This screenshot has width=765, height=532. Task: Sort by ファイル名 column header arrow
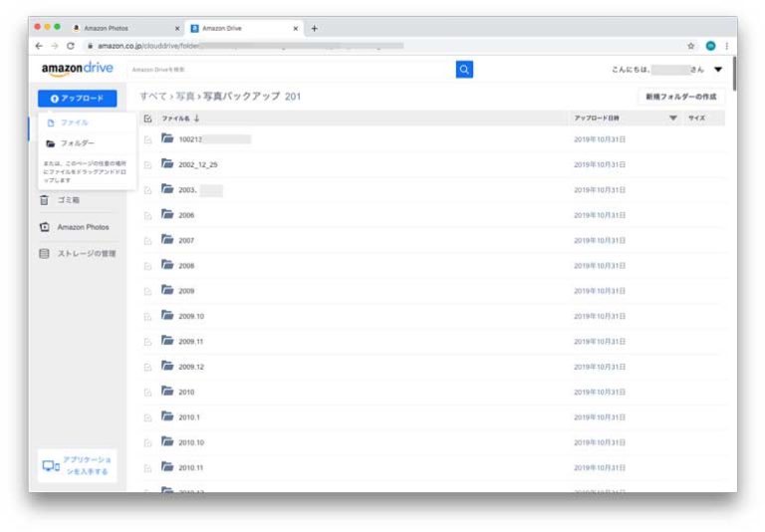(x=197, y=119)
